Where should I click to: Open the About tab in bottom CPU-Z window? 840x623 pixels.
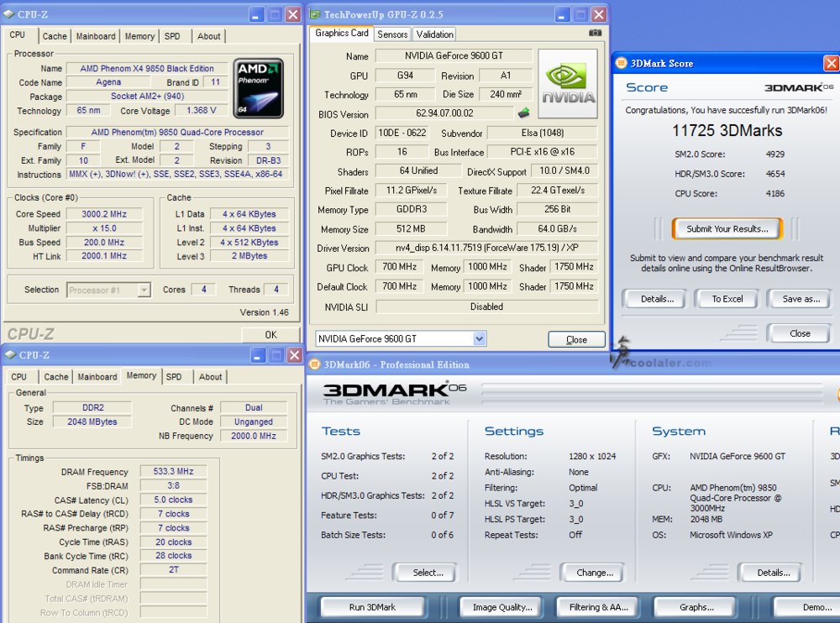(x=210, y=377)
